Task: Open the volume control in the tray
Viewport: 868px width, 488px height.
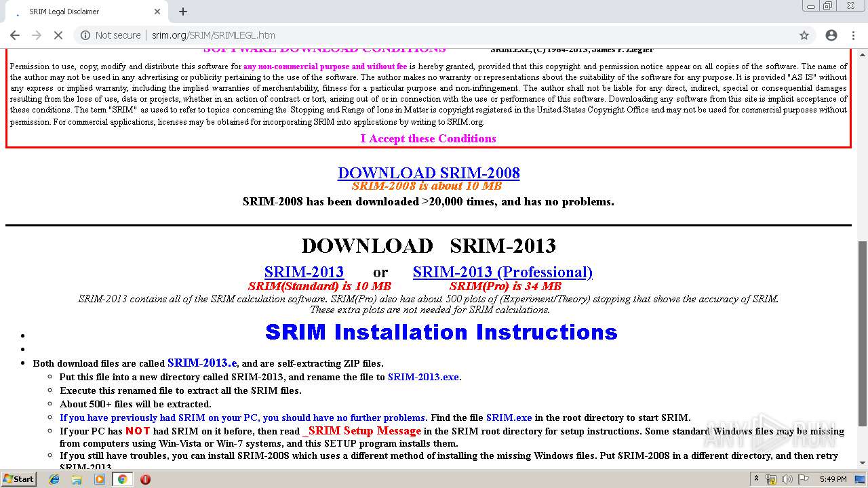Action: [787, 479]
